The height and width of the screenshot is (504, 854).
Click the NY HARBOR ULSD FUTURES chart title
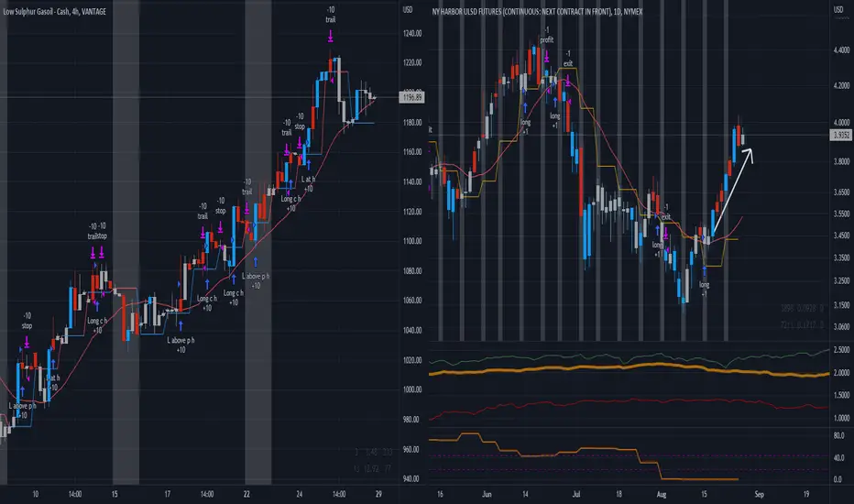[x=537, y=11]
